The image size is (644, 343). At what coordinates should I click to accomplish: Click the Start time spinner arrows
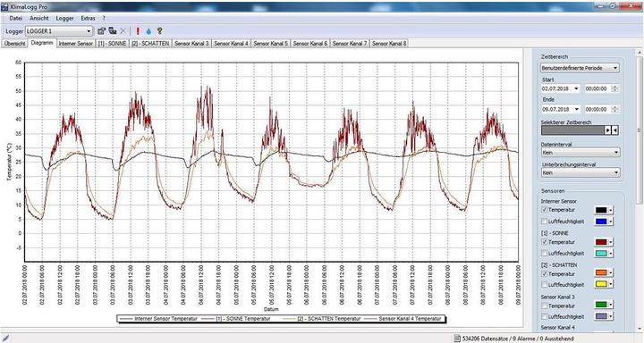pos(614,88)
